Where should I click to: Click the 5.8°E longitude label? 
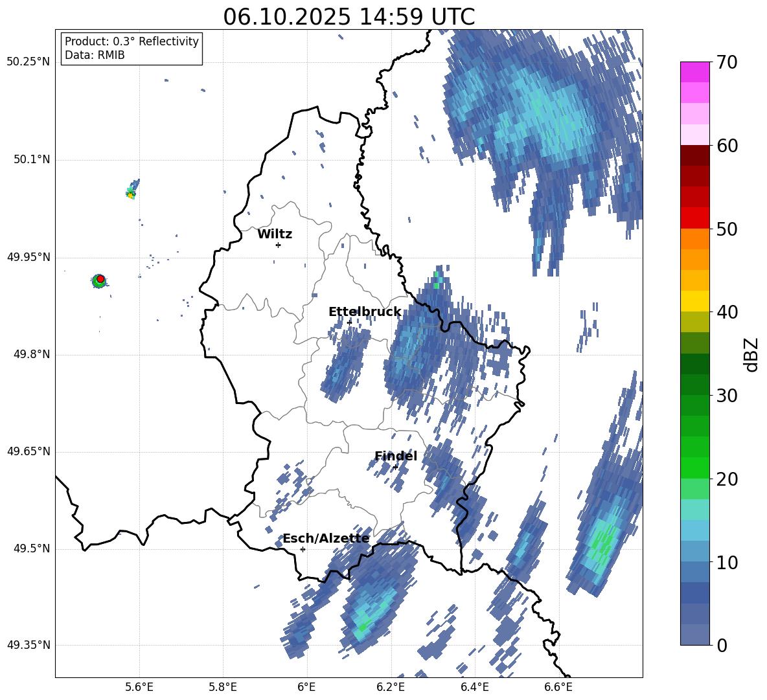pos(223,687)
